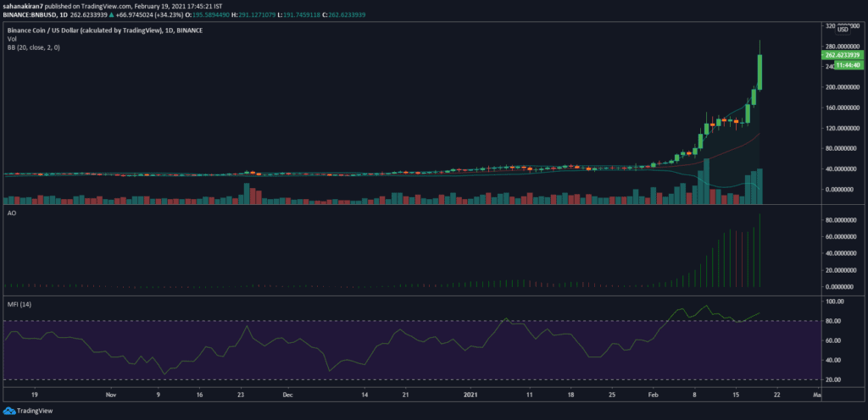The image size is (868, 420).
Task: Click the '19' date label on time axis
Action: click(34, 395)
